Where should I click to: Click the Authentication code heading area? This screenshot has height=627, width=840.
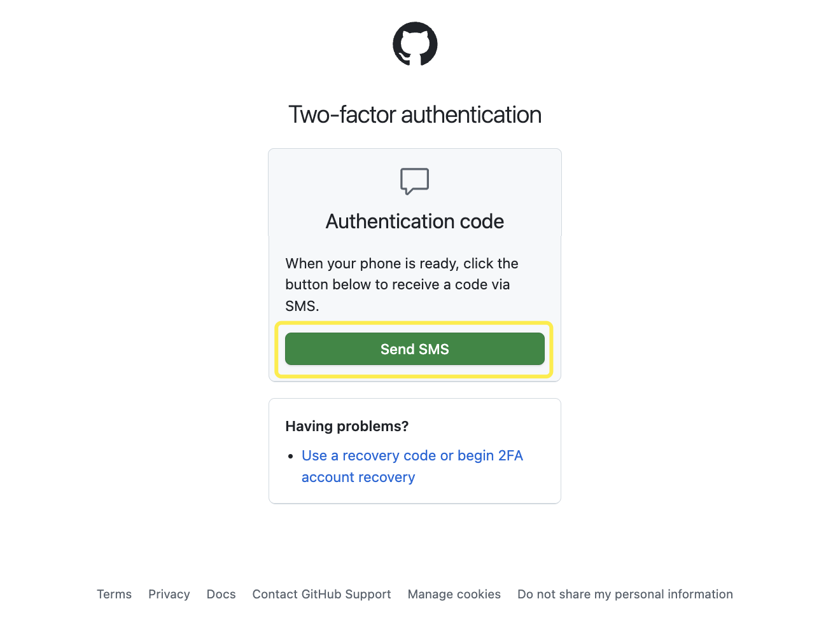[x=414, y=221]
